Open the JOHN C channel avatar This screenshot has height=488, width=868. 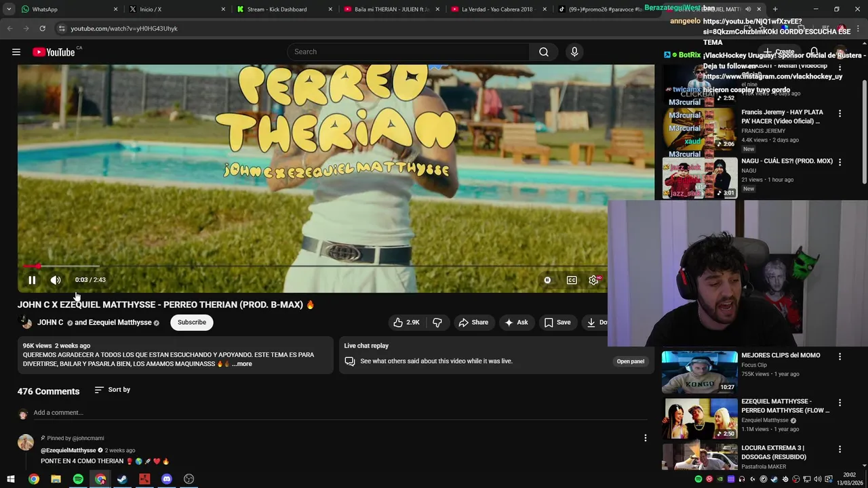26,323
